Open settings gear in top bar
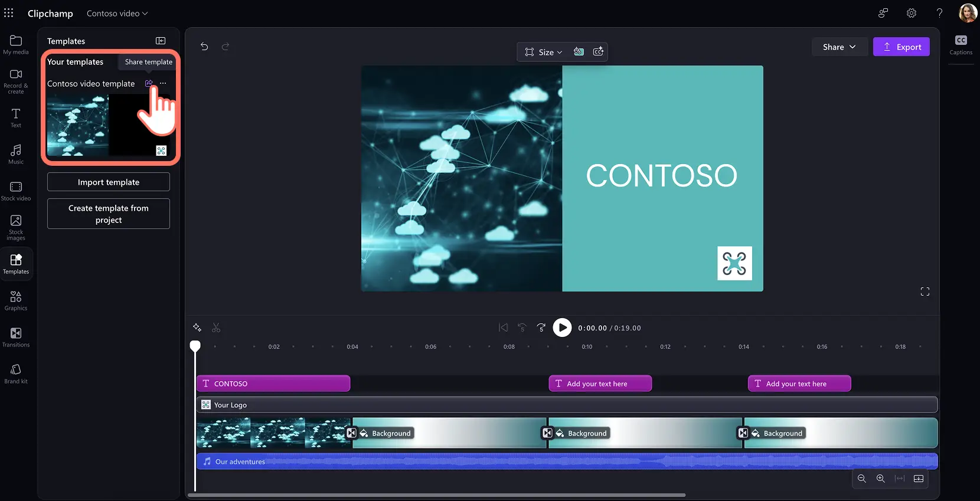Screen dimensions: 980x501 click(912, 13)
